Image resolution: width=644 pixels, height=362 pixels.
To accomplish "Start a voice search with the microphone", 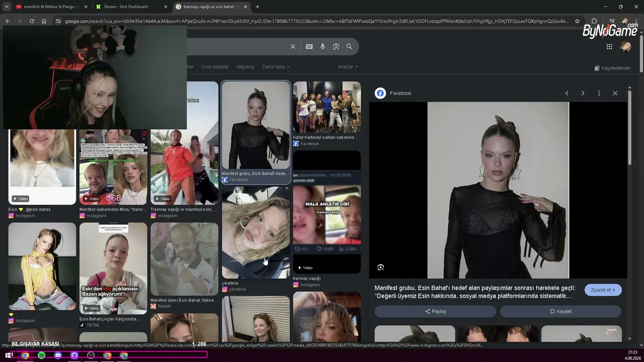I will (323, 47).
